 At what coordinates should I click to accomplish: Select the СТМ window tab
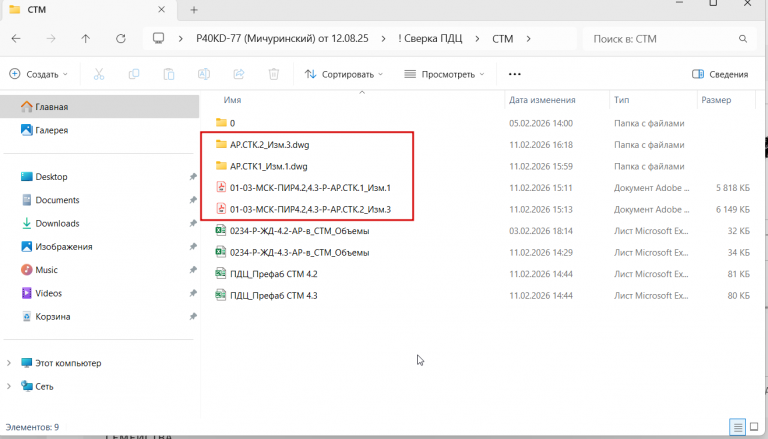(x=88, y=10)
